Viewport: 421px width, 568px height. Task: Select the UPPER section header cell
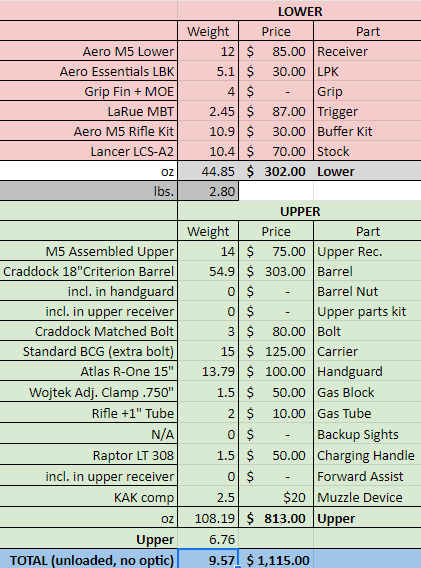[300, 211]
